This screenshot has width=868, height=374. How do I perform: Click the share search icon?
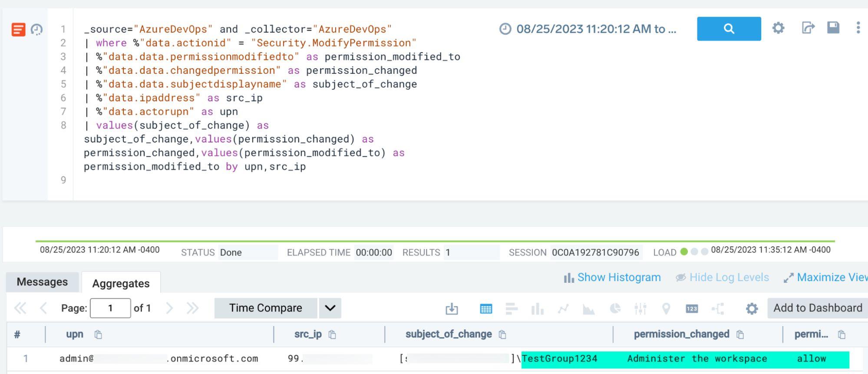click(807, 28)
